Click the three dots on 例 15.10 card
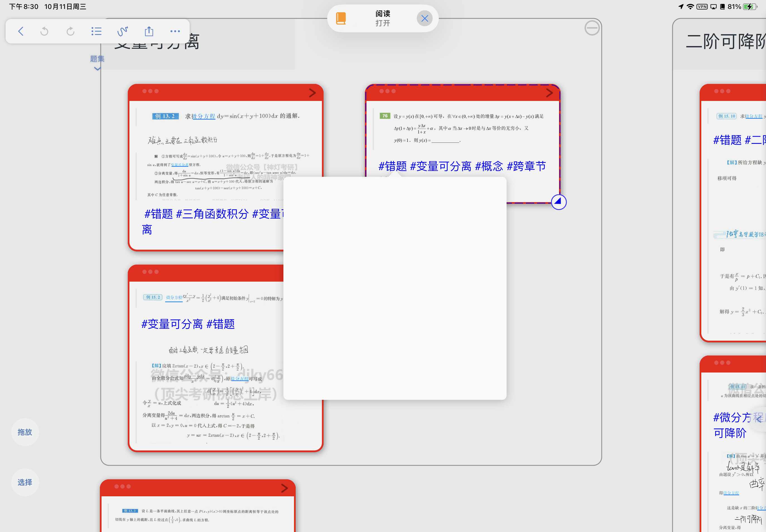Image resolution: width=766 pixels, height=532 pixels. tap(722, 91)
